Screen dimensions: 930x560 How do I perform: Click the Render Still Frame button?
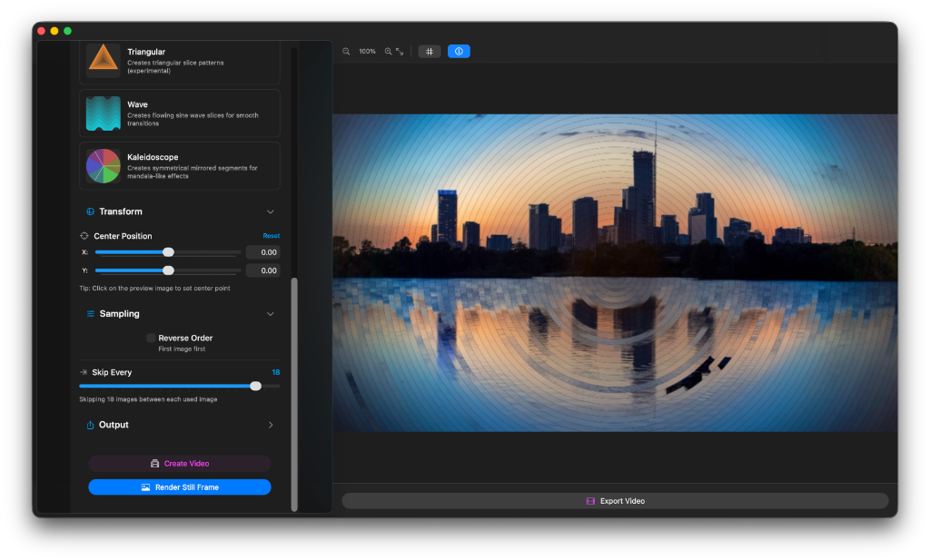pyautogui.click(x=180, y=487)
